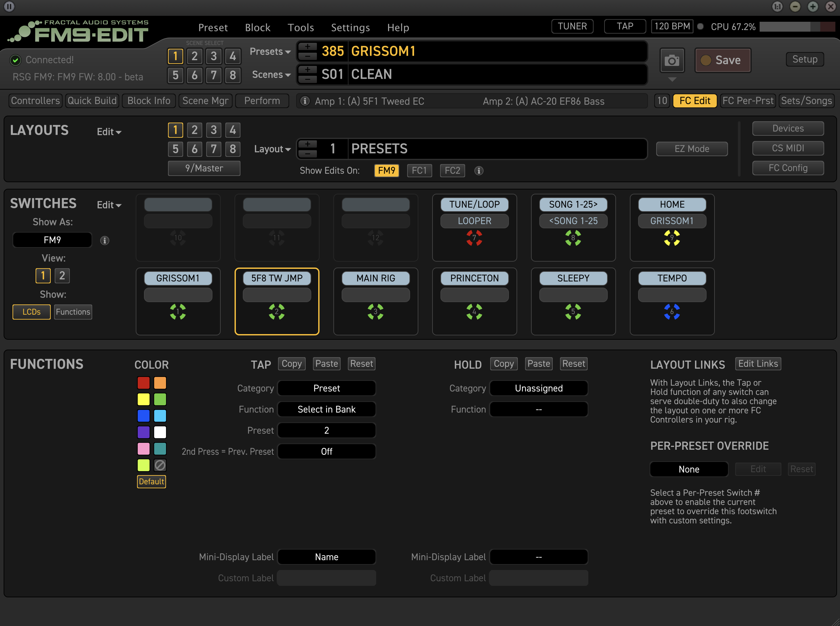Click the dimmed ring icon of switch 10
840x626 pixels.
[178, 238]
